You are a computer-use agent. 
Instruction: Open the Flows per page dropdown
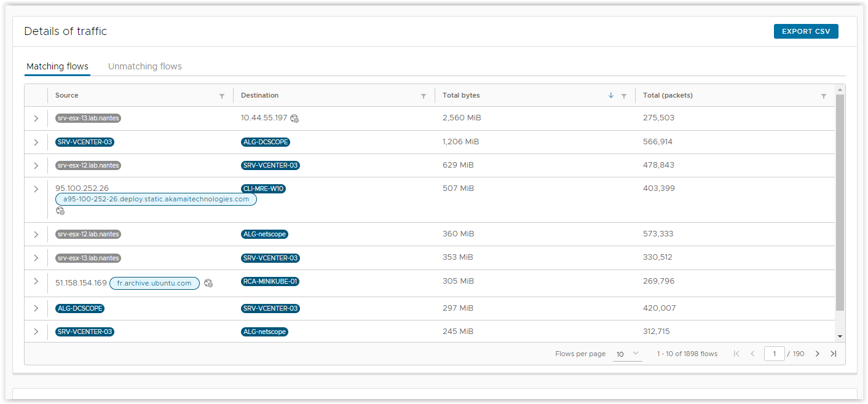(x=628, y=354)
